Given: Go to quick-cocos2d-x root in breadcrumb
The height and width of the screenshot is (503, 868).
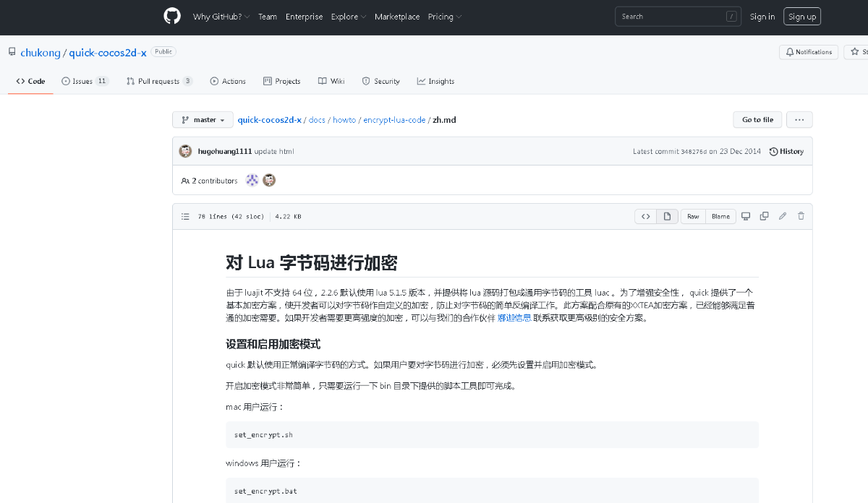Looking at the screenshot, I should pos(270,120).
